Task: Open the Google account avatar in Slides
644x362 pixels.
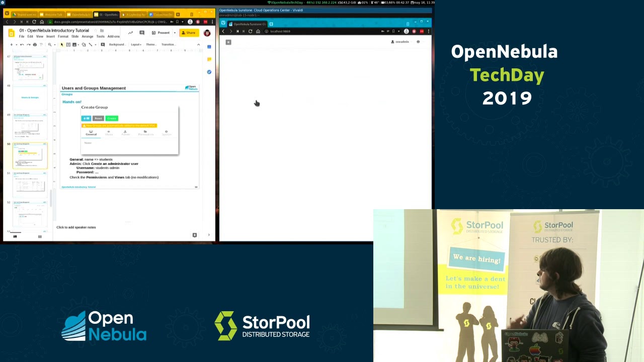Action: pyautogui.click(x=207, y=33)
